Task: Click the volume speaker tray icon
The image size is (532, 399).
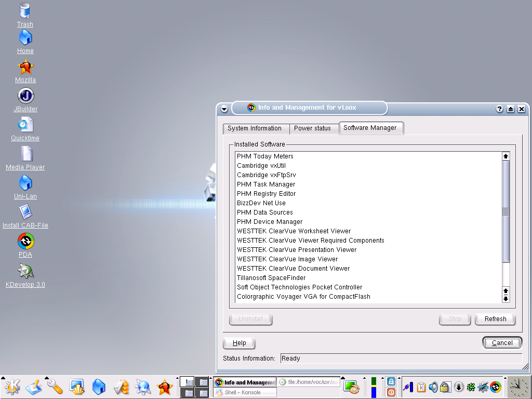Action: tap(433, 387)
